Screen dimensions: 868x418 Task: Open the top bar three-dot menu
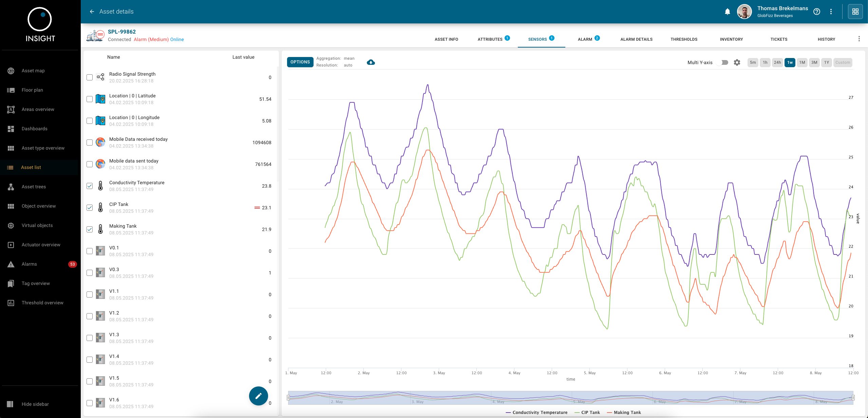pos(831,12)
